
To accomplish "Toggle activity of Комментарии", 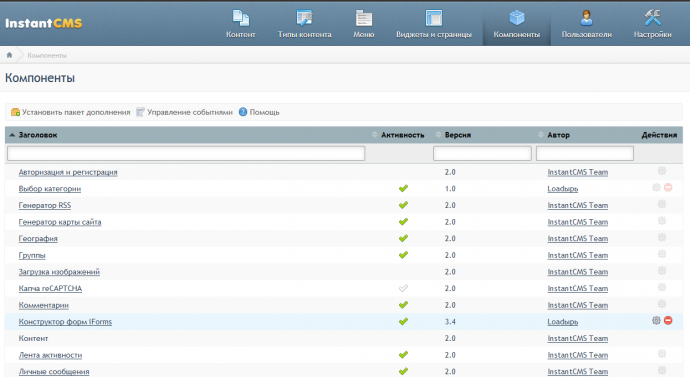I will point(403,305).
